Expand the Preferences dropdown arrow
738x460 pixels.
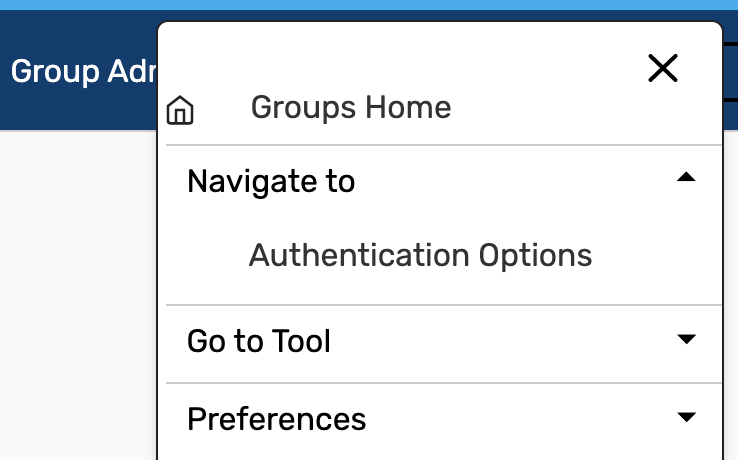(685, 416)
